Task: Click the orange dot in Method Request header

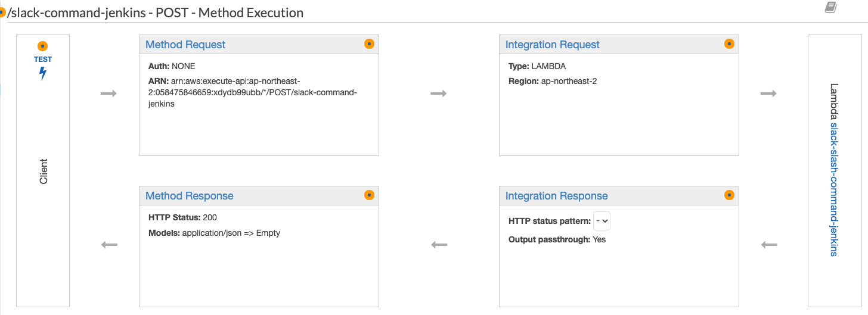Action: pyautogui.click(x=369, y=43)
